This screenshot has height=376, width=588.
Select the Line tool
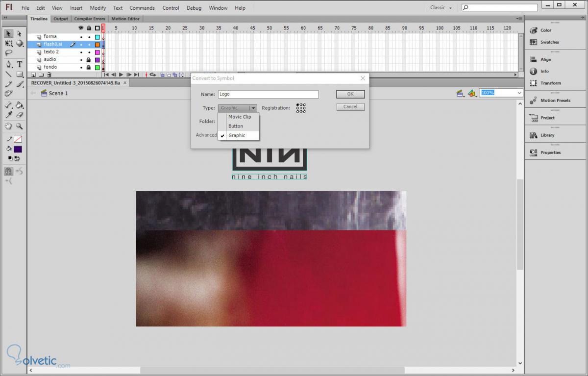tap(9, 74)
